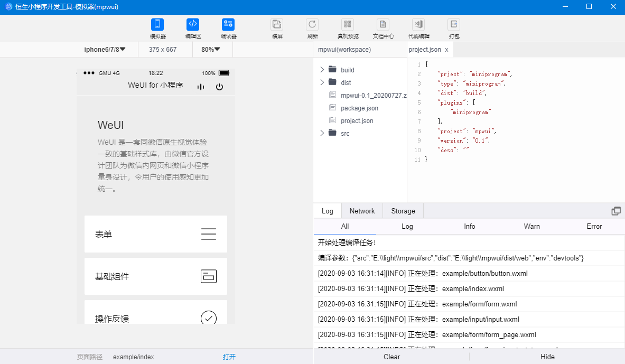Click the 编译参数 log entry
Viewport: 625px width, 364px height.
tap(469, 258)
